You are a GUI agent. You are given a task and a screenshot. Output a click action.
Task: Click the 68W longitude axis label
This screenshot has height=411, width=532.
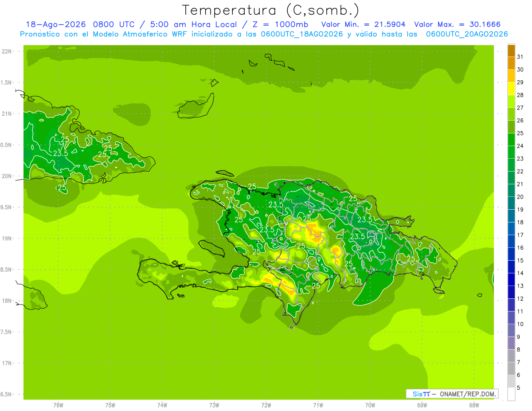point(474,405)
